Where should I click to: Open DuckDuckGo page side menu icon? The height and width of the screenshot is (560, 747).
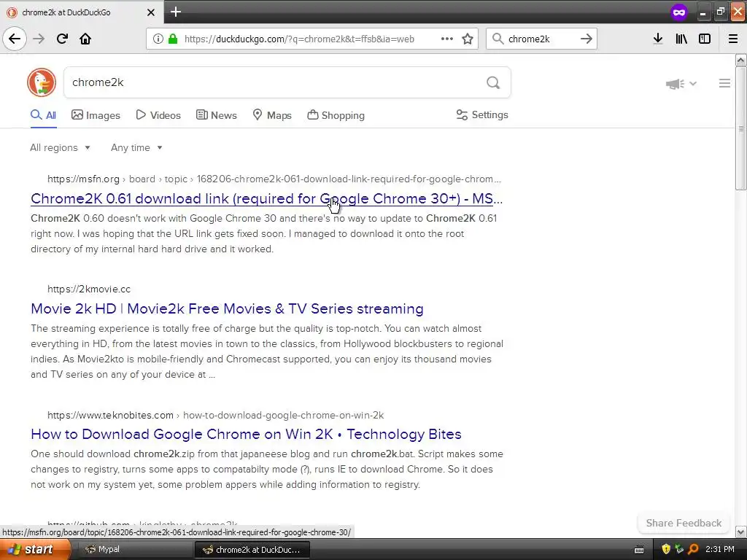(724, 83)
